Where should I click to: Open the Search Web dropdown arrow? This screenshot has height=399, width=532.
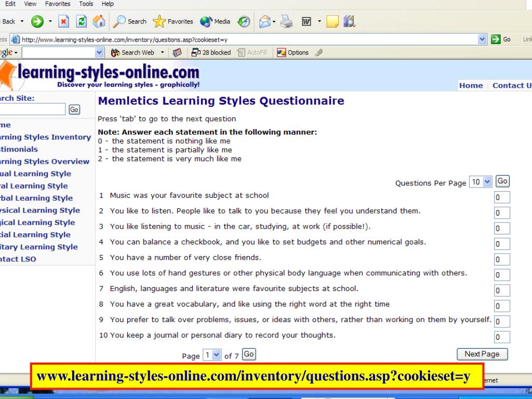point(162,52)
